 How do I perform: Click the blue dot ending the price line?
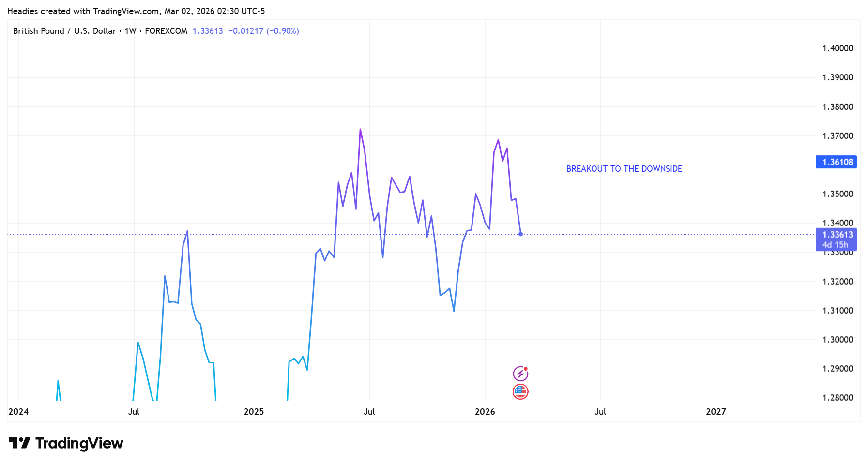[520, 234]
